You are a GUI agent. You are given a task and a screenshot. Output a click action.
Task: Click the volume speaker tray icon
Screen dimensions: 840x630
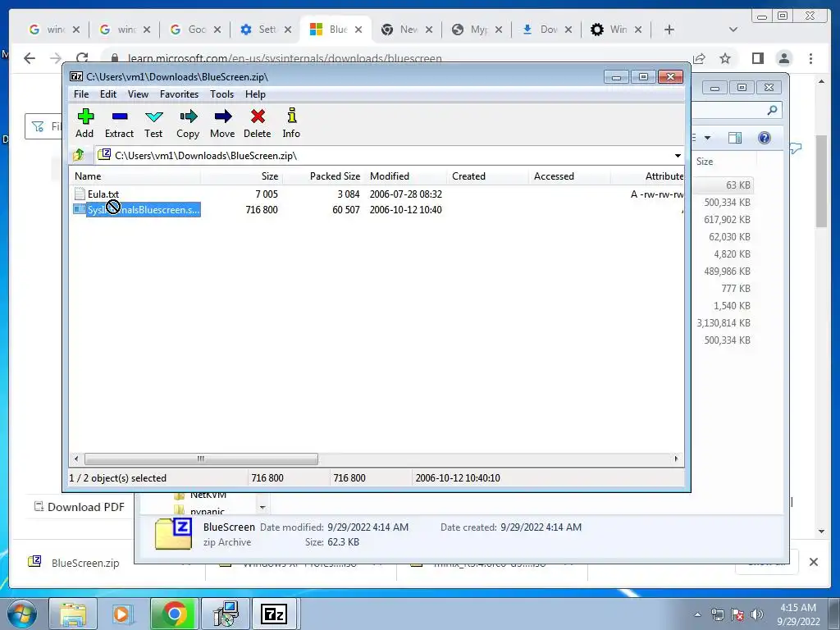click(757, 614)
